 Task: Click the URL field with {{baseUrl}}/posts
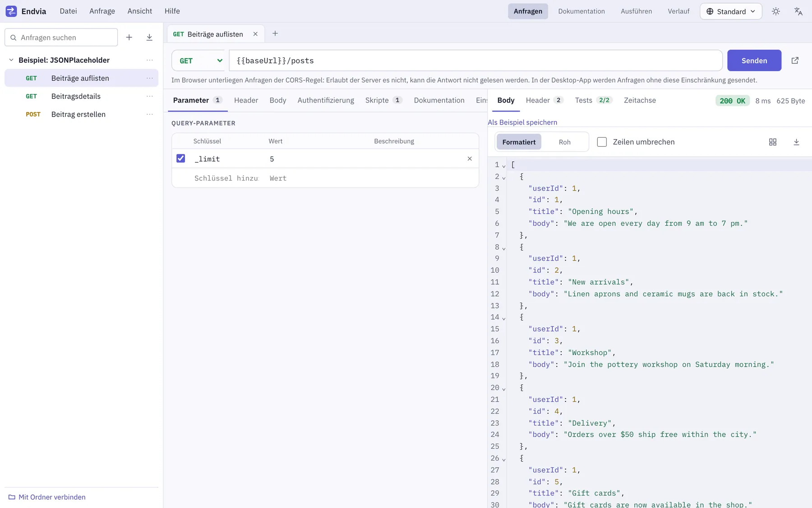(475, 61)
